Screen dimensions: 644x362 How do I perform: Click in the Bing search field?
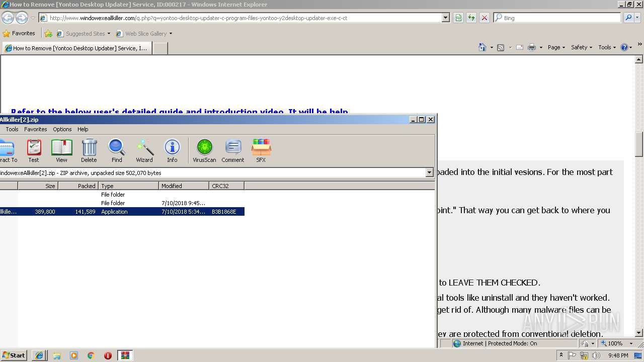pos(557,18)
